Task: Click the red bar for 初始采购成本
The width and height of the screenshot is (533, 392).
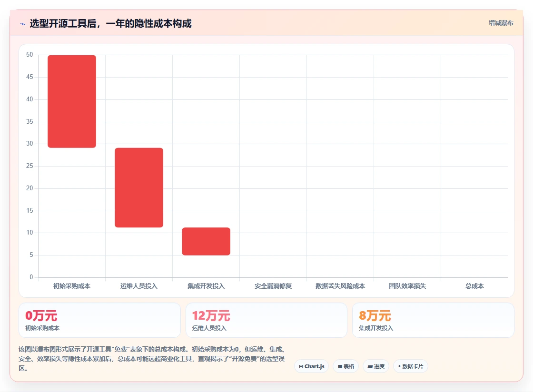Action: pyautogui.click(x=72, y=101)
